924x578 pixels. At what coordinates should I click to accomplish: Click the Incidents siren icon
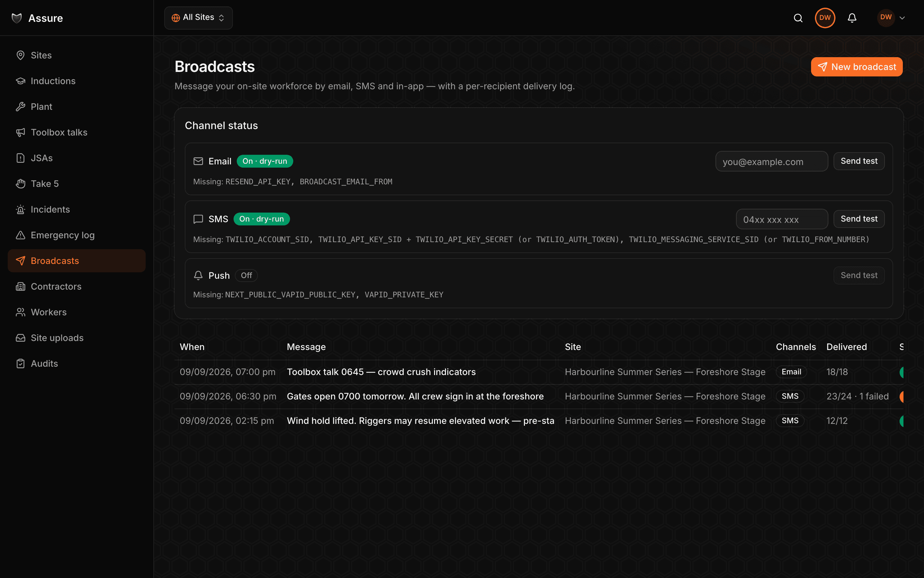(x=21, y=209)
